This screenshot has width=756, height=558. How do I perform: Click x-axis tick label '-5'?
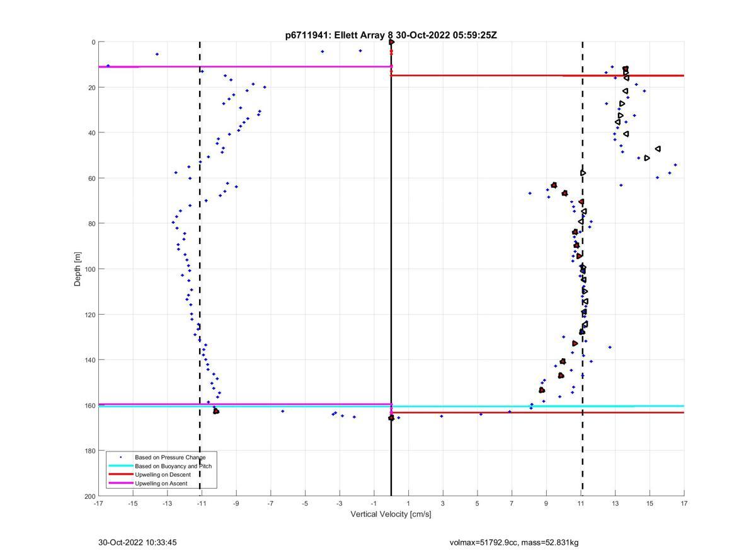click(x=305, y=503)
